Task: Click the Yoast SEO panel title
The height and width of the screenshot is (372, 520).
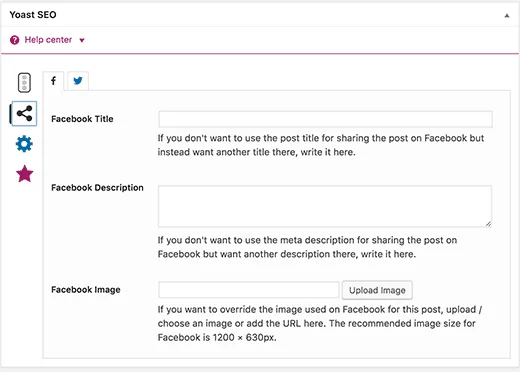Action: click(33, 15)
